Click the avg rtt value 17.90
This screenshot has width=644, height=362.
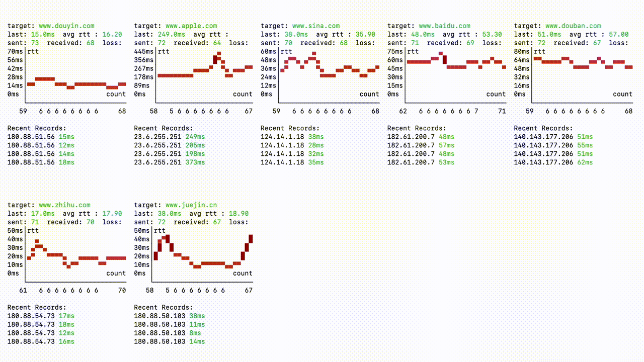pos(112,213)
